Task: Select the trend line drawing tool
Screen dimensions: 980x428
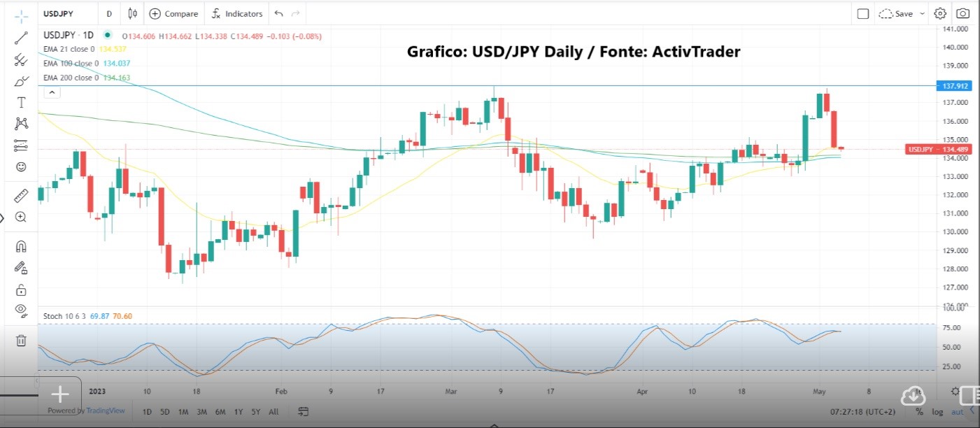Action: (21, 38)
